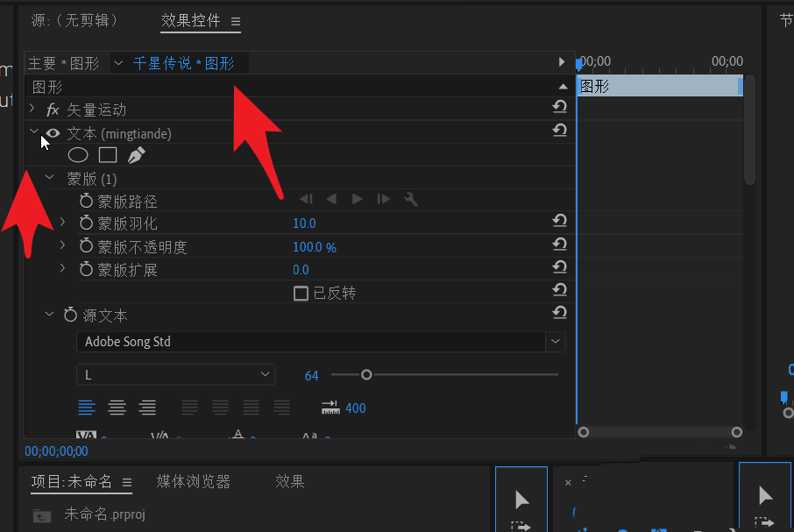
Task: Open the master clip dropdown chevron
Action: (118, 63)
